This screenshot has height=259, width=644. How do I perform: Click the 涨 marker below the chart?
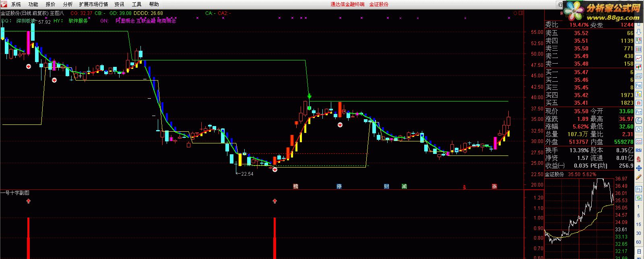point(494,186)
